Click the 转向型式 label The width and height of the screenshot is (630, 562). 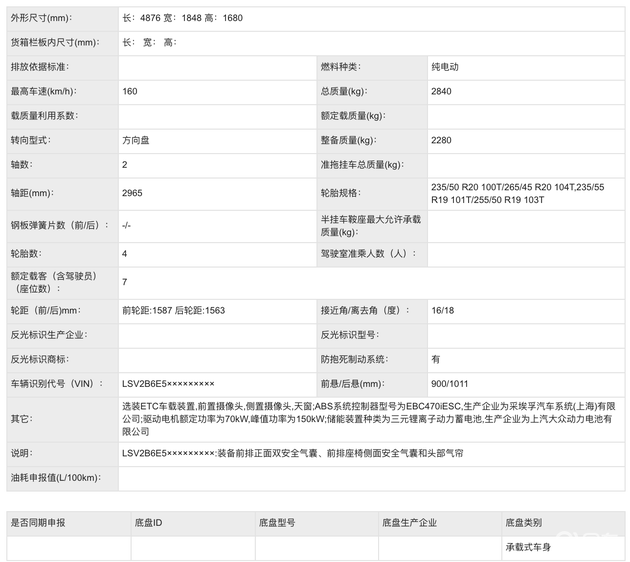(x=31, y=141)
